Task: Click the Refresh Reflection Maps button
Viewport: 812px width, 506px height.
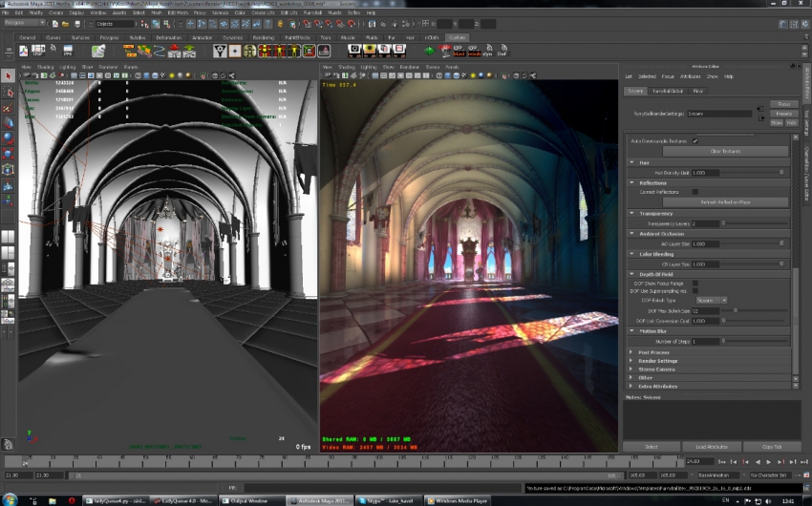Action: pos(725,202)
